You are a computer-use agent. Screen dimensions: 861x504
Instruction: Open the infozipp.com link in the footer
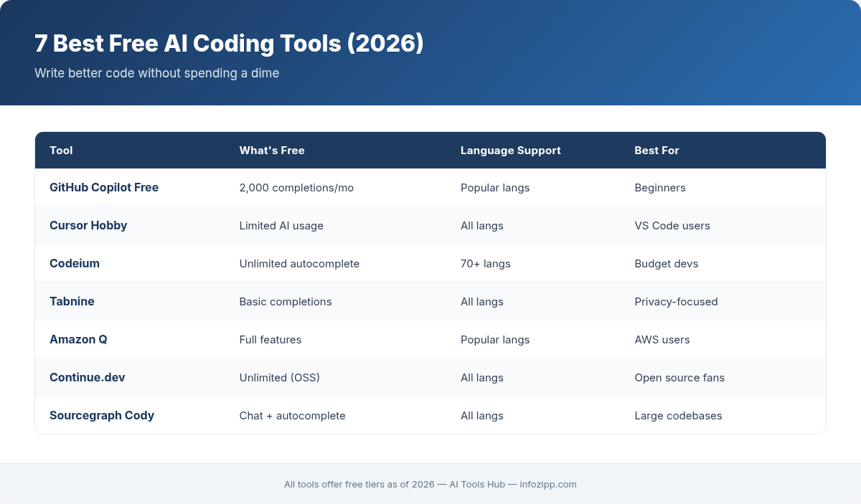click(548, 484)
